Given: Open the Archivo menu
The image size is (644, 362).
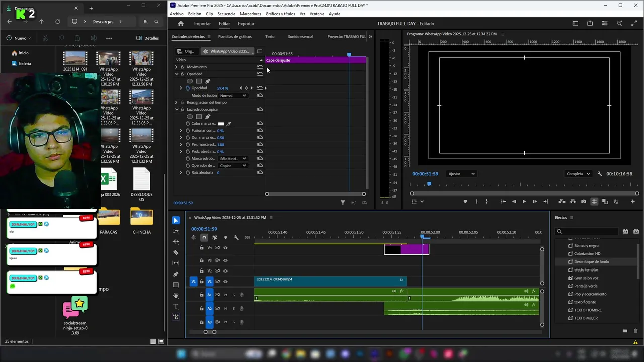Looking at the screenshot, I should pos(177,14).
